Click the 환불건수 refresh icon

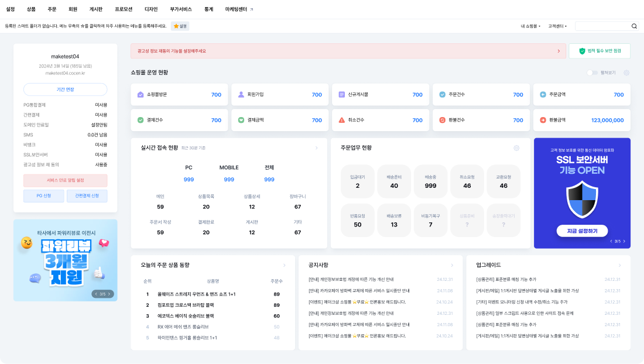[443, 120]
